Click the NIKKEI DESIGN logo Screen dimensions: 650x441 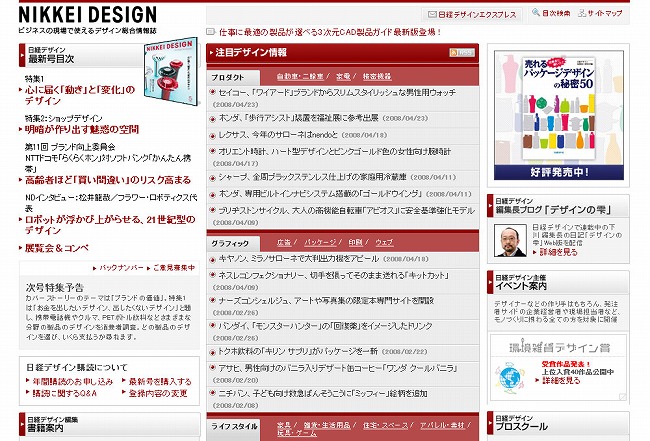point(87,13)
